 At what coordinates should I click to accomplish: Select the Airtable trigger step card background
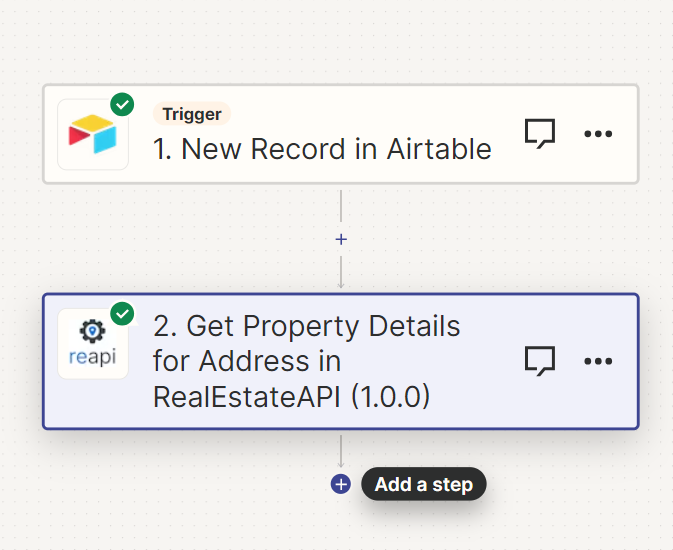click(341, 134)
